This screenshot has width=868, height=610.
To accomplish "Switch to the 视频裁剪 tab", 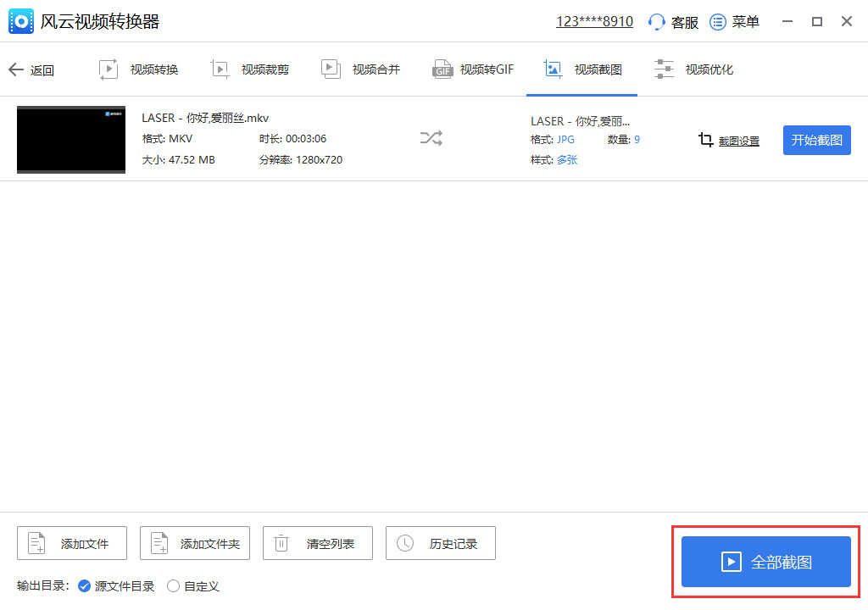I will tap(250, 69).
